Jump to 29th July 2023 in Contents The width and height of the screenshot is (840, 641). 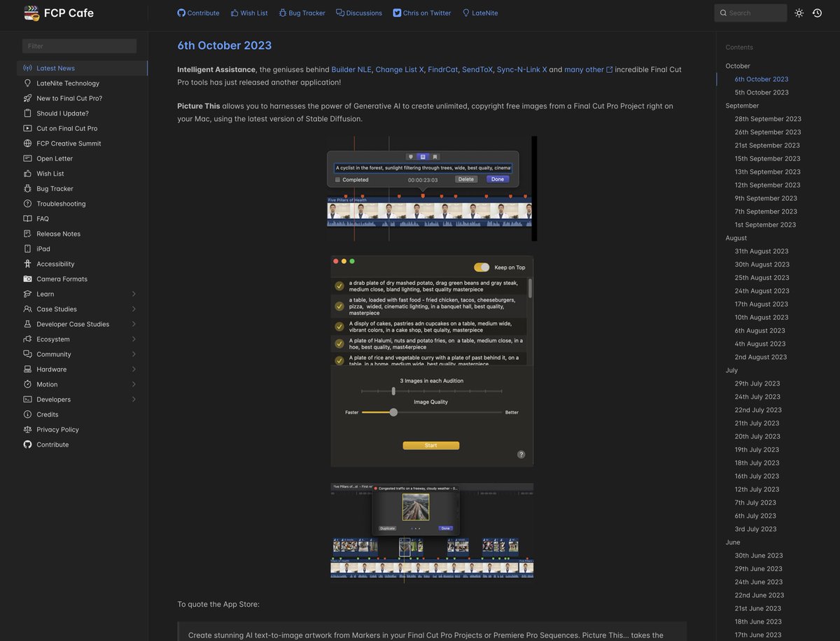coord(757,383)
